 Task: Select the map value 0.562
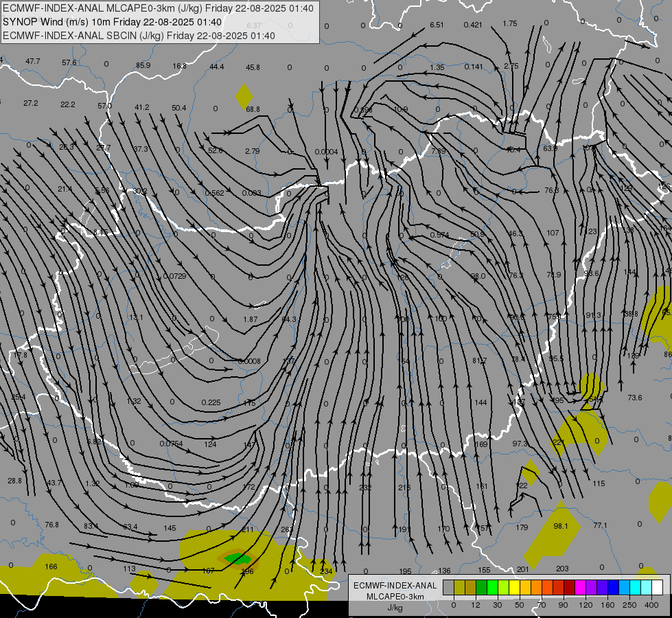click(214, 193)
